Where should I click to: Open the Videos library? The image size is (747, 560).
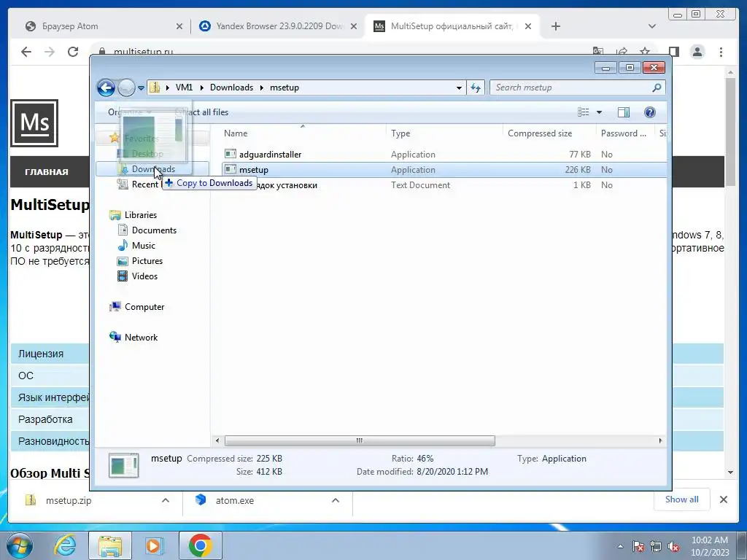click(144, 276)
